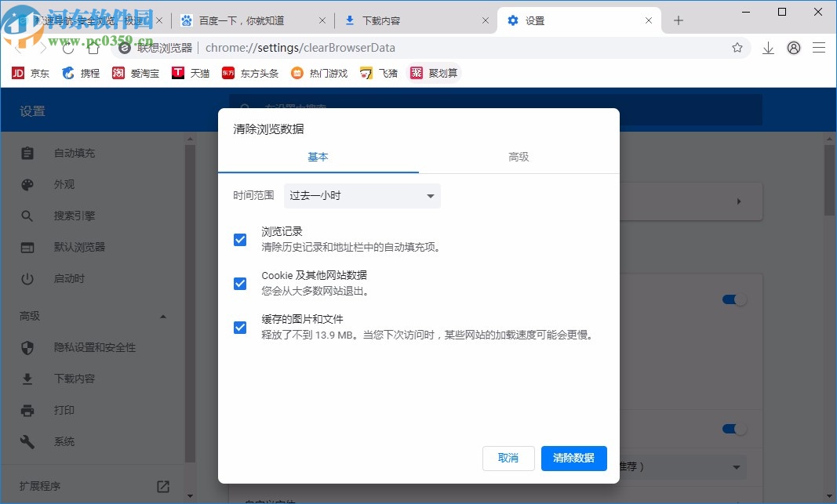
Task: Disable 缓存的图片和文件 option
Action: point(240,328)
